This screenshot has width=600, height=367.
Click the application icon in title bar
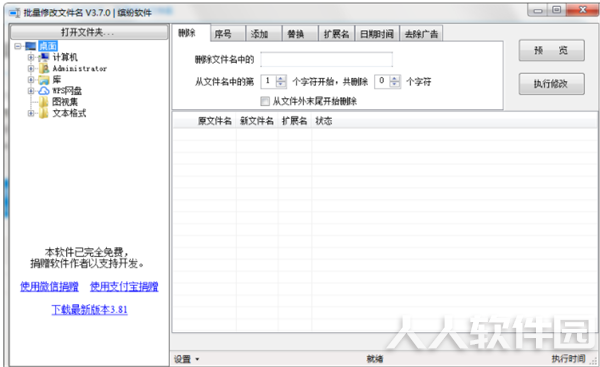(15, 13)
